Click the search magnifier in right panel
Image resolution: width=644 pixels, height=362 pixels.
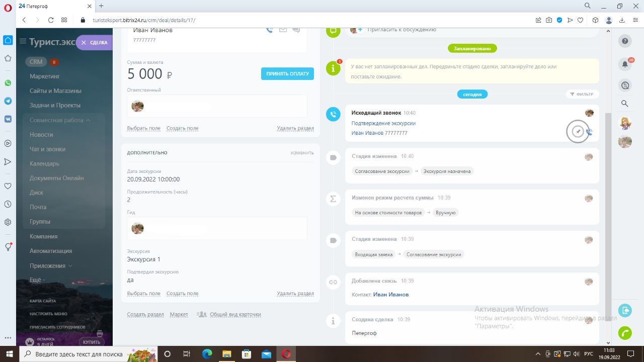tap(625, 103)
